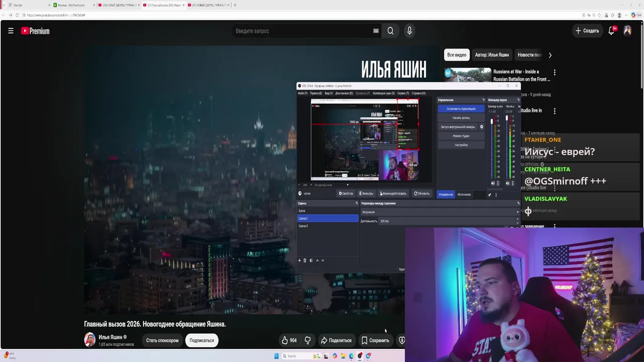This screenshot has width=644, height=362.
Task: Zoom in OBS preview with plus
Action: point(311,185)
